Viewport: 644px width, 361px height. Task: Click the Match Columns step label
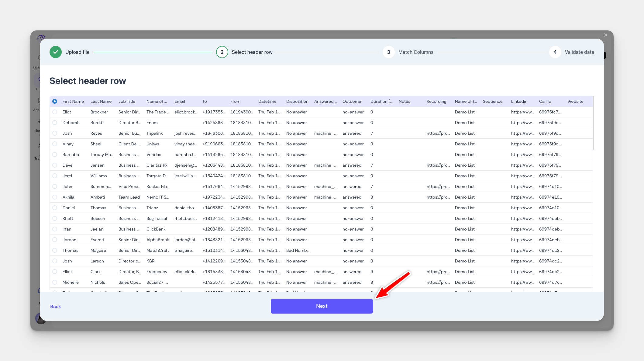(x=415, y=52)
